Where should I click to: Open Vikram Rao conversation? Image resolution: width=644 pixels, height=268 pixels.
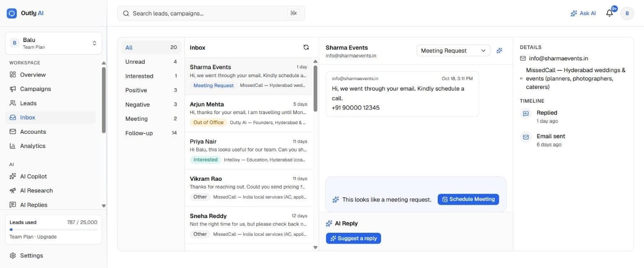[x=249, y=188]
